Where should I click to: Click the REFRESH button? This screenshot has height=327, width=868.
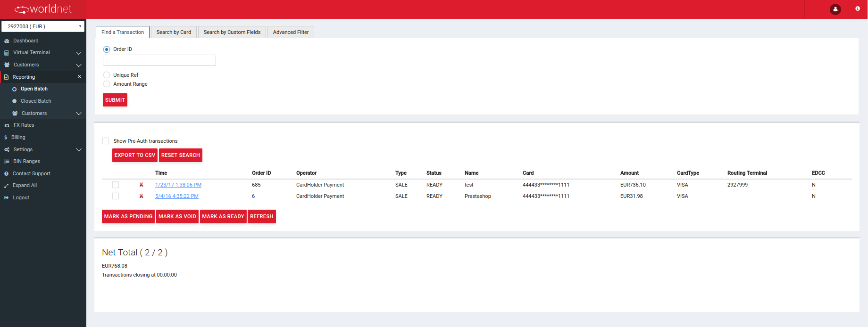[262, 217]
